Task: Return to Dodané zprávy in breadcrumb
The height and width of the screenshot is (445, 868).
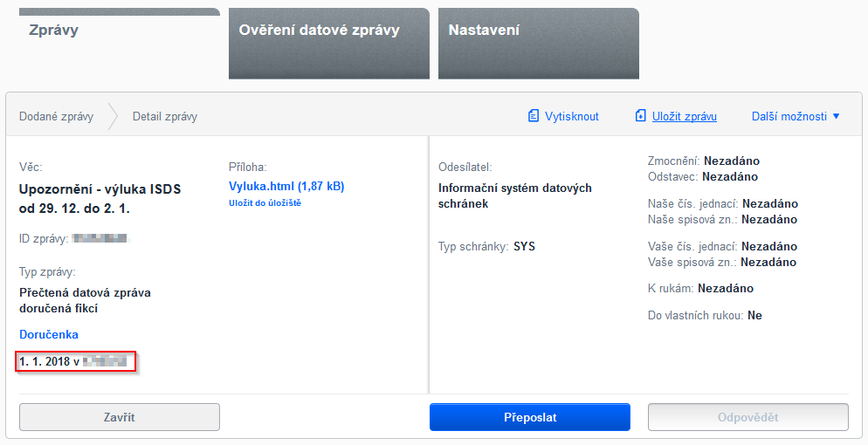Action: click(57, 116)
